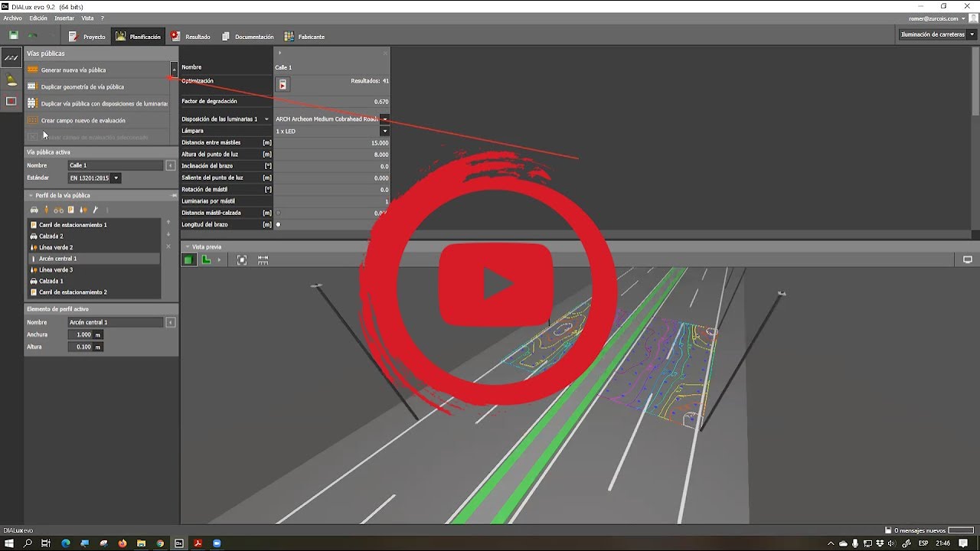The width and height of the screenshot is (980, 551).
Task: Click the revert arrow next to Arcén central 1 name
Action: click(x=170, y=322)
